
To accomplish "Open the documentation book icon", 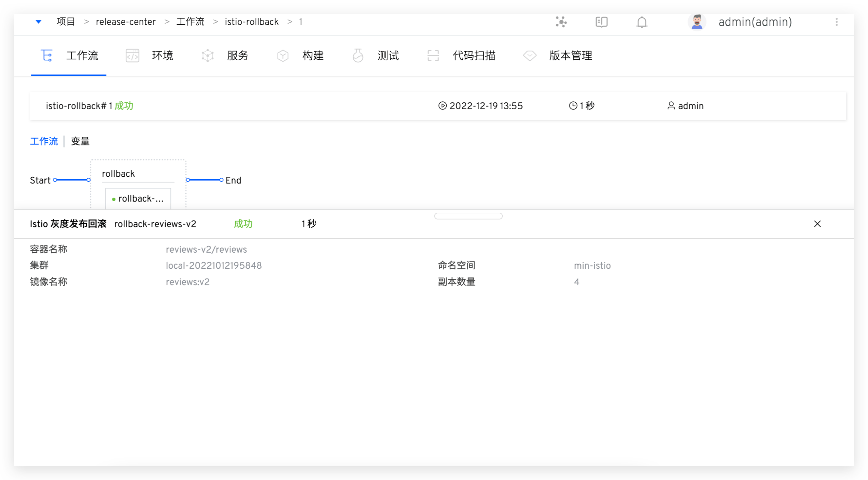I will pos(601,22).
